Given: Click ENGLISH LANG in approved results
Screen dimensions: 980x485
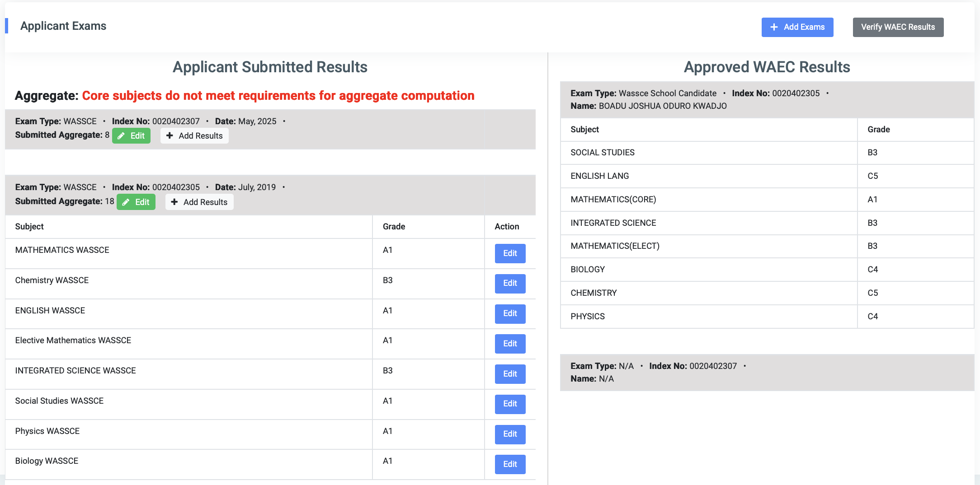Looking at the screenshot, I should (x=600, y=176).
